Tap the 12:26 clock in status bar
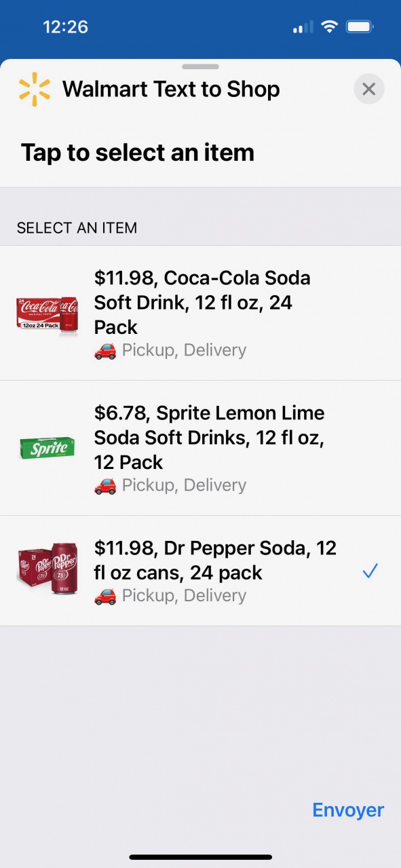Screen dimensions: 401x868 tap(66, 27)
